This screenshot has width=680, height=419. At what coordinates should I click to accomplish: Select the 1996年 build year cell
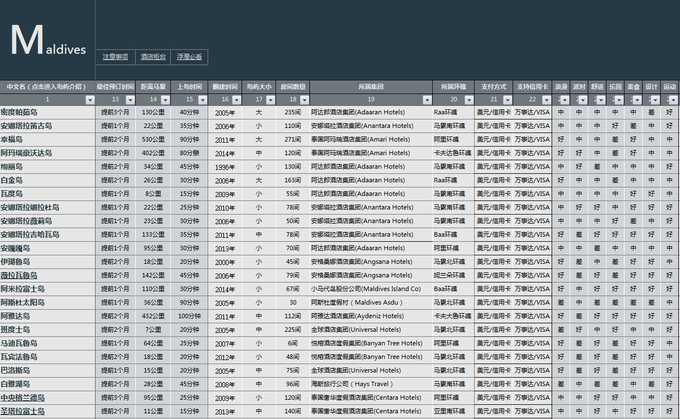coord(225,167)
